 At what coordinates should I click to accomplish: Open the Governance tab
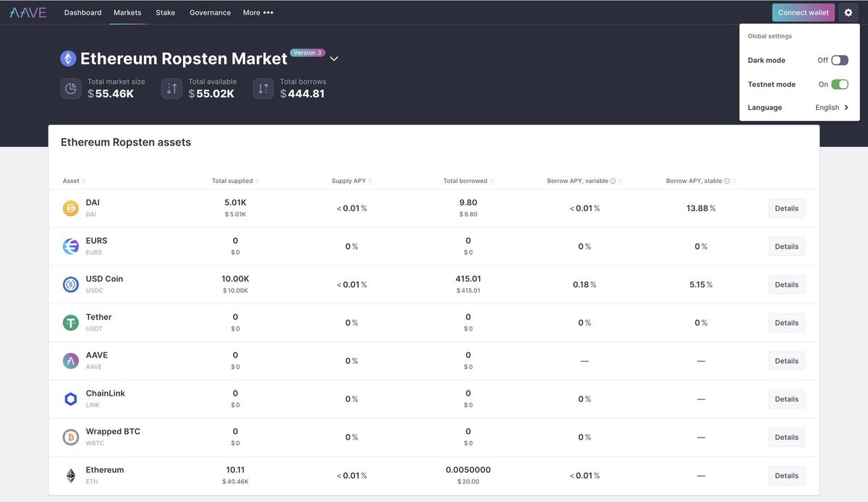pyautogui.click(x=210, y=12)
